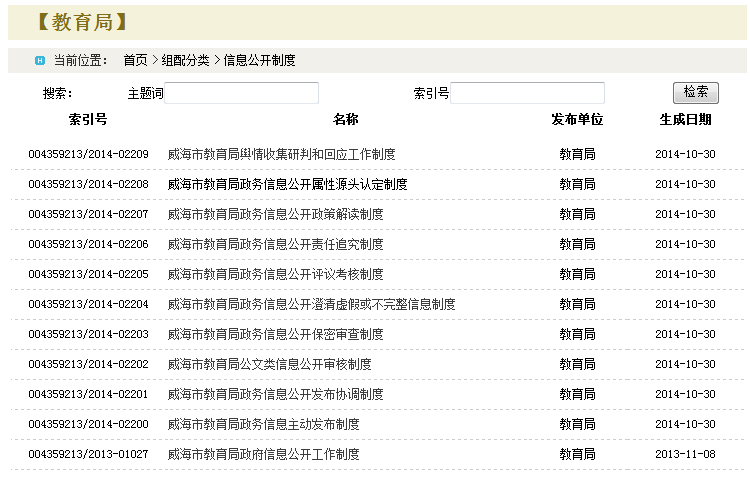Open 威海市教育局政务信息公开属性源头认定制度 link
This screenshot has height=479, width=750.
pos(287,185)
